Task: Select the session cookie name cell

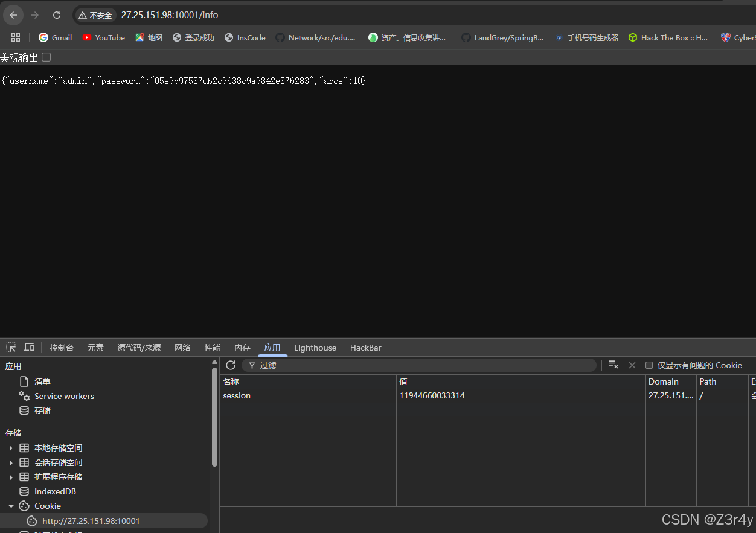Action: pyautogui.click(x=308, y=396)
